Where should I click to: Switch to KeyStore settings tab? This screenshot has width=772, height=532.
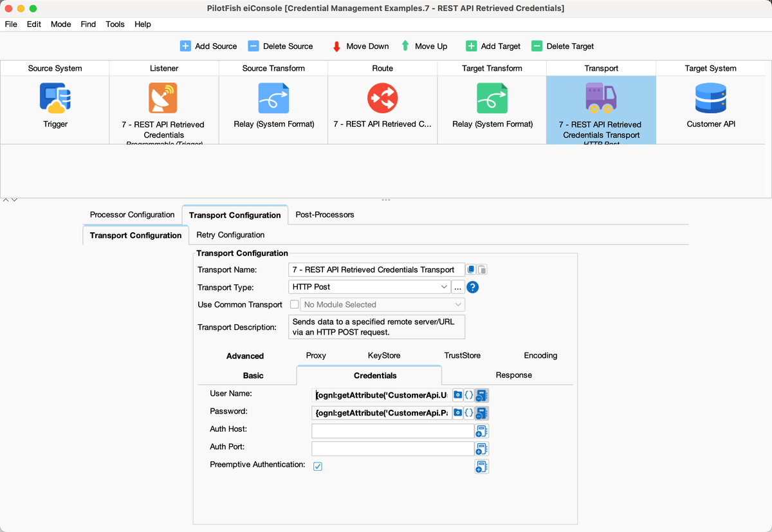point(384,355)
